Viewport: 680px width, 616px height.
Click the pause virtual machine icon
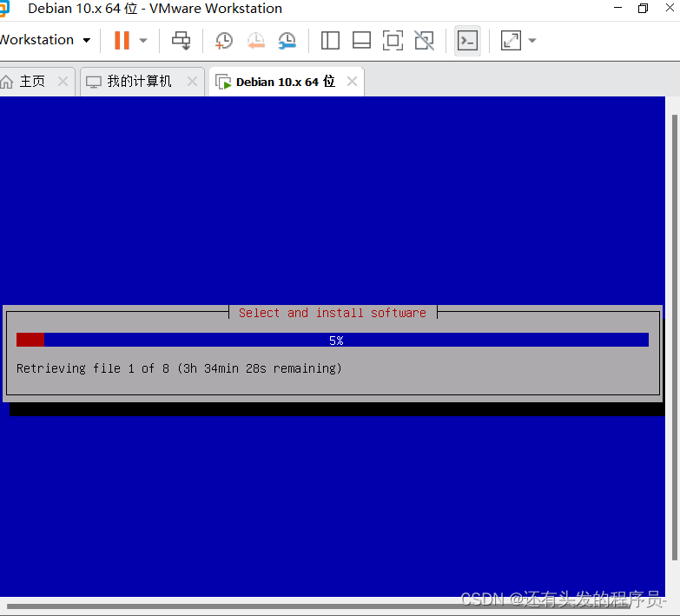point(122,40)
